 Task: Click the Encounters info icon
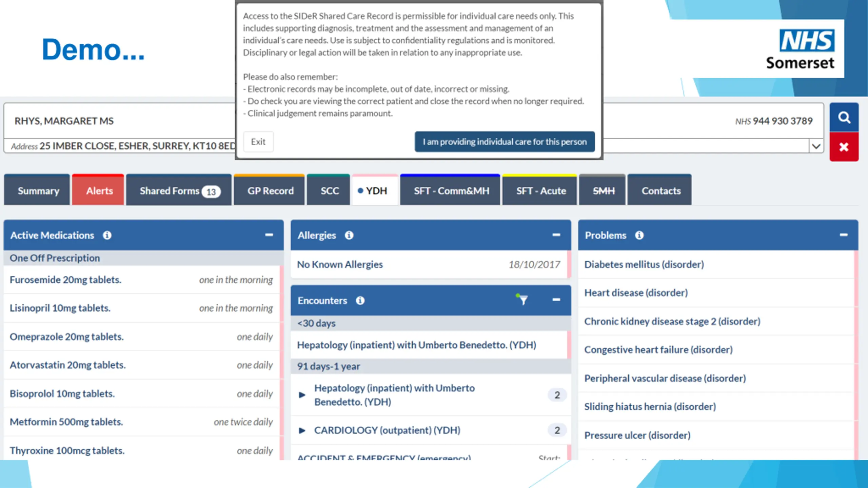coord(360,301)
